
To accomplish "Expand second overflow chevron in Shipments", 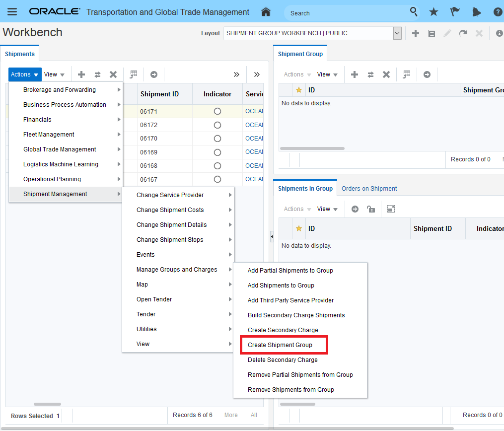I will pos(257,74).
